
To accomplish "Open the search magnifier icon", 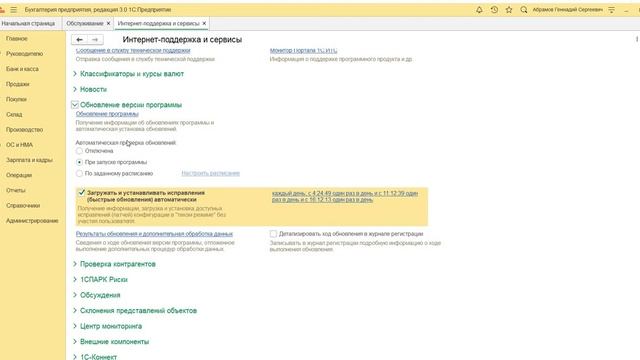I will pos(524,9).
